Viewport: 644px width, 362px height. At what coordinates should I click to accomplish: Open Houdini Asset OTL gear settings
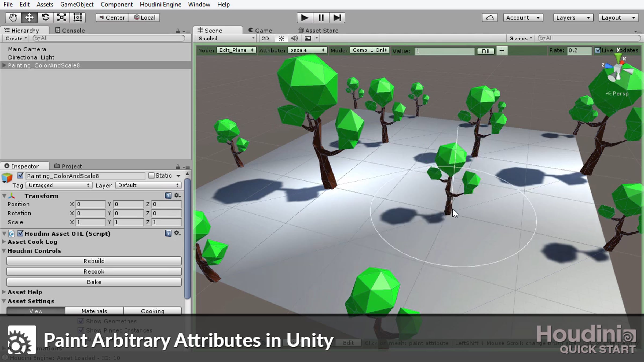177,233
